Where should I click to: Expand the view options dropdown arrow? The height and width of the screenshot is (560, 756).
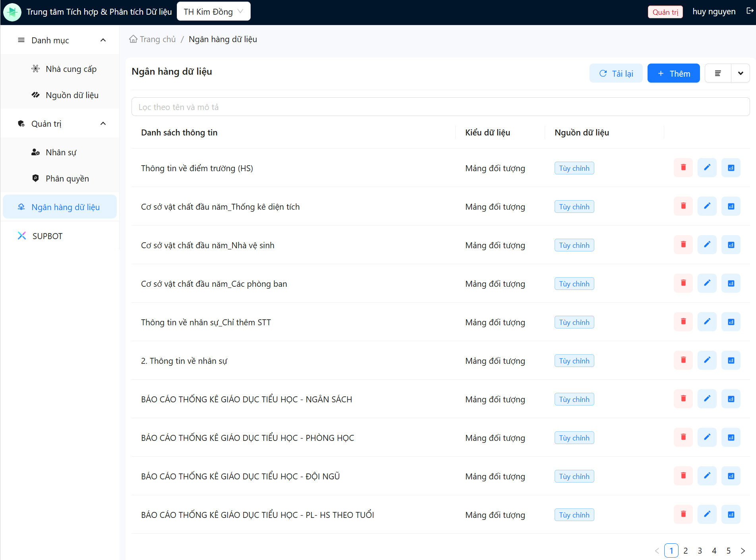(740, 73)
